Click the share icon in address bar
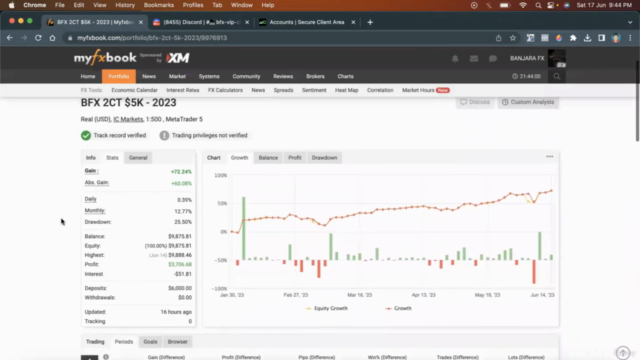This screenshot has width=640, height=360. 498,38
